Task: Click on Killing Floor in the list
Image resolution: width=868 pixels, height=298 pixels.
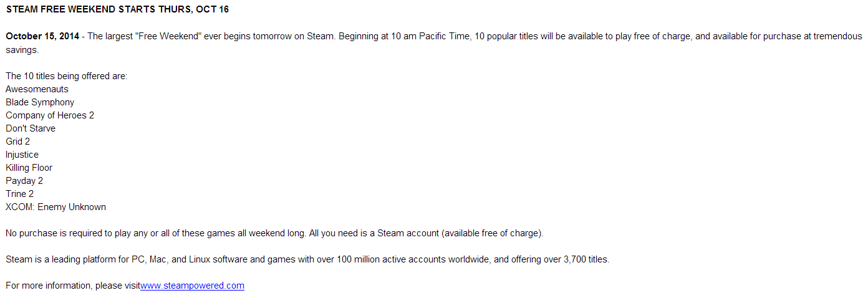Action: click(29, 168)
